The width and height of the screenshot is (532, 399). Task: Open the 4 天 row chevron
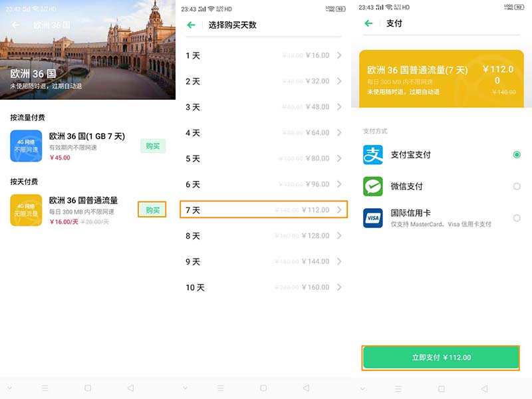[x=339, y=132]
